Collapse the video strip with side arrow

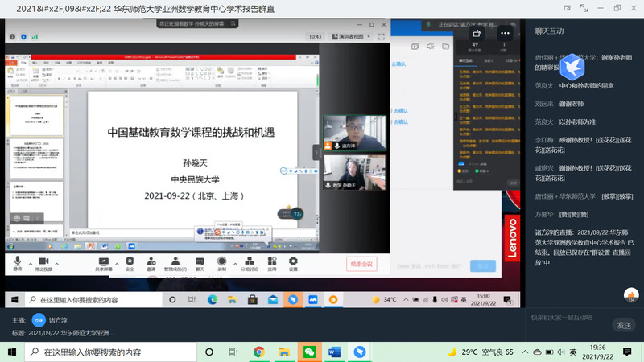[x=316, y=152]
